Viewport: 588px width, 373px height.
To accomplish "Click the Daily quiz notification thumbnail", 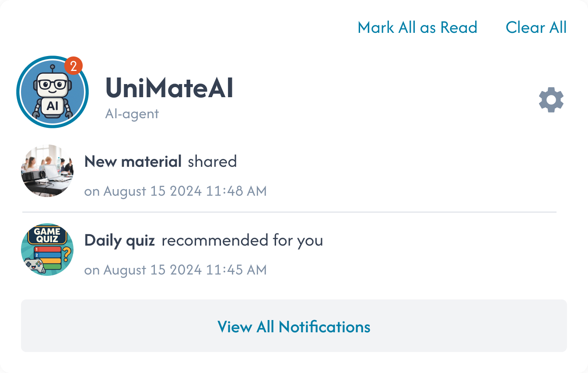I will pyautogui.click(x=47, y=249).
